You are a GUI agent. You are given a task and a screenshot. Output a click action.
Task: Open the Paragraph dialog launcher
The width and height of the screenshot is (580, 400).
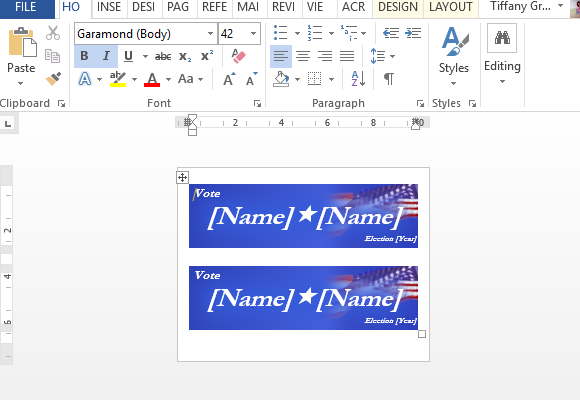420,104
